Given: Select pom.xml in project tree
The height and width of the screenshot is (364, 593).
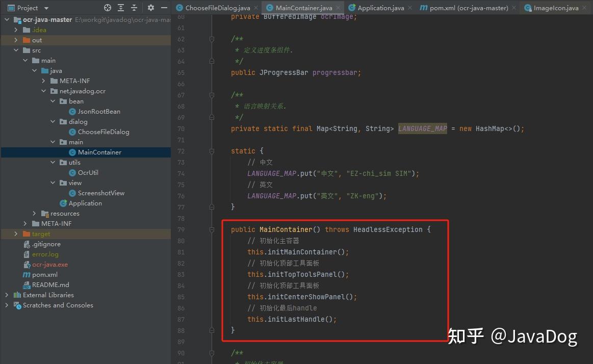Looking at the screenshot, I should (x=45, y=275).
